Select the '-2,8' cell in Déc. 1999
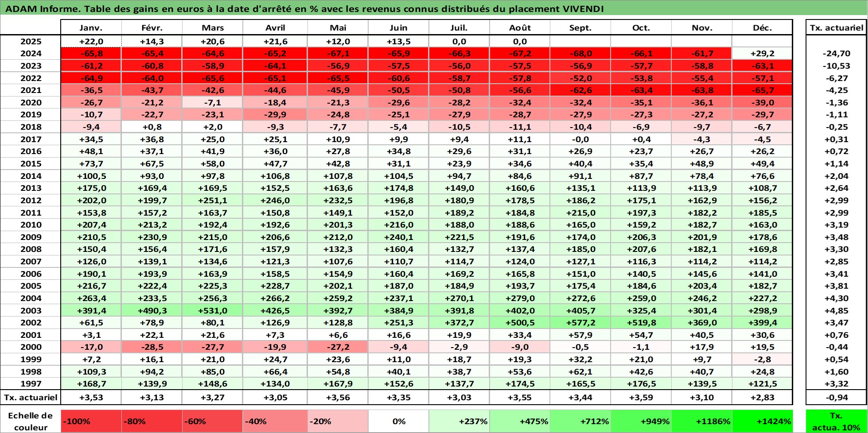This screenshot has width=868, height=433. (762, 360)
